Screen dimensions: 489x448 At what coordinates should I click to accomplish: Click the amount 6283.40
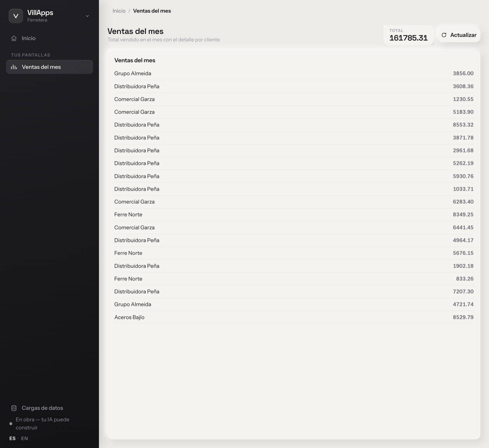[463, 202]
